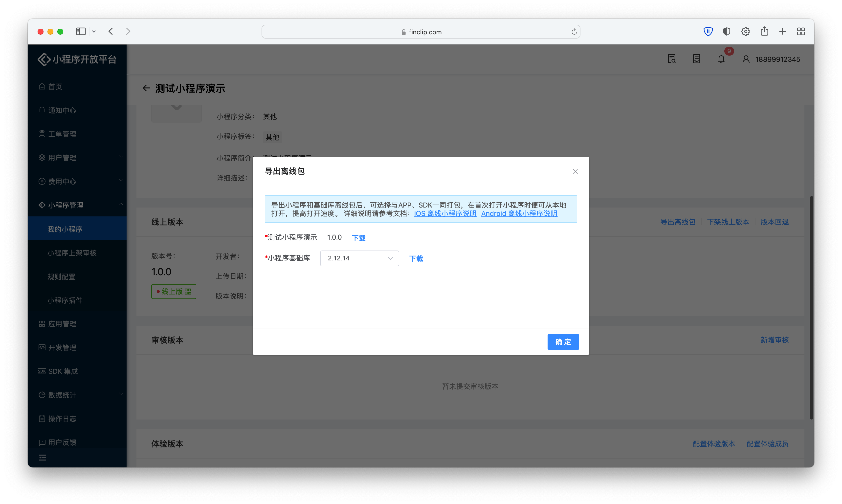Click 下架线上版本 link
This screenshot has height=504, width=842.
pyautogui.click(x=728, y=222)
